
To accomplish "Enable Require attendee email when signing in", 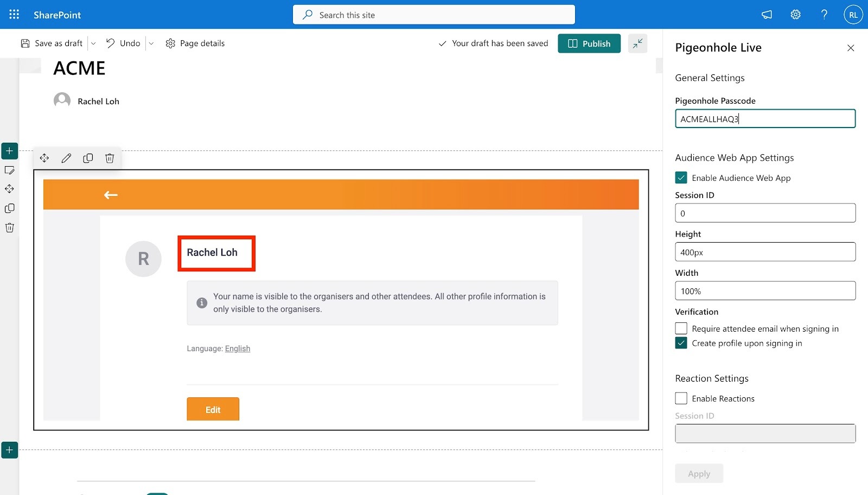I will click(x=681, y=328).
